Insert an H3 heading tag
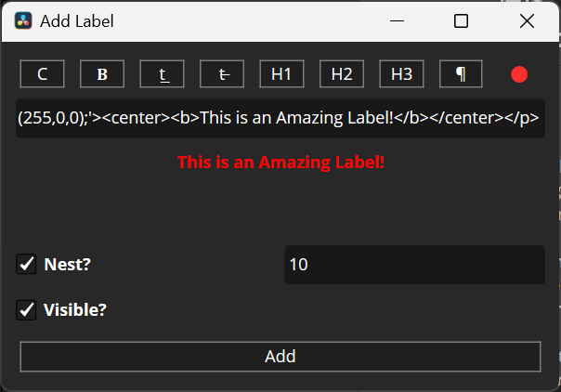This screenshot has height=392, width=561. (401, 74)
